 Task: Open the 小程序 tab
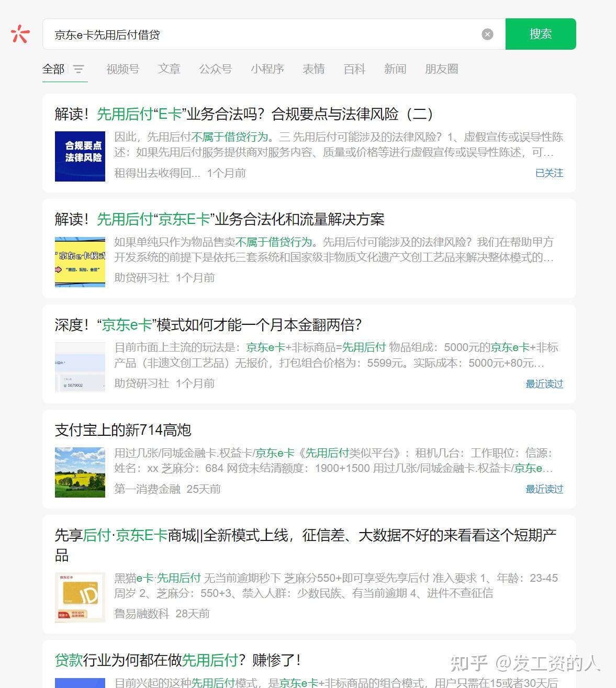click(x=267, y=69)
